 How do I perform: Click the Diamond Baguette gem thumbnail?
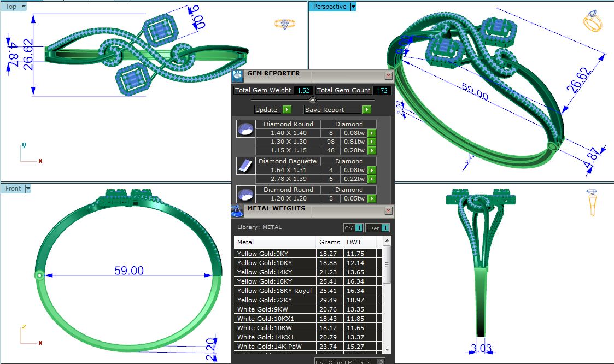pyautogui.click(x=245, y=166)
